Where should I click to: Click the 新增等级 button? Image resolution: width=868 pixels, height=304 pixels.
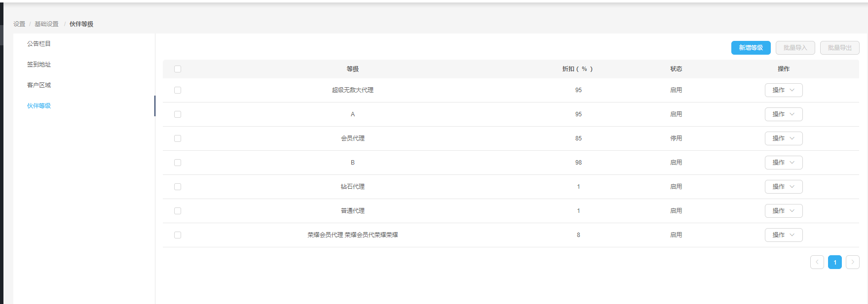pyautogui.click(x=751, y=48)
